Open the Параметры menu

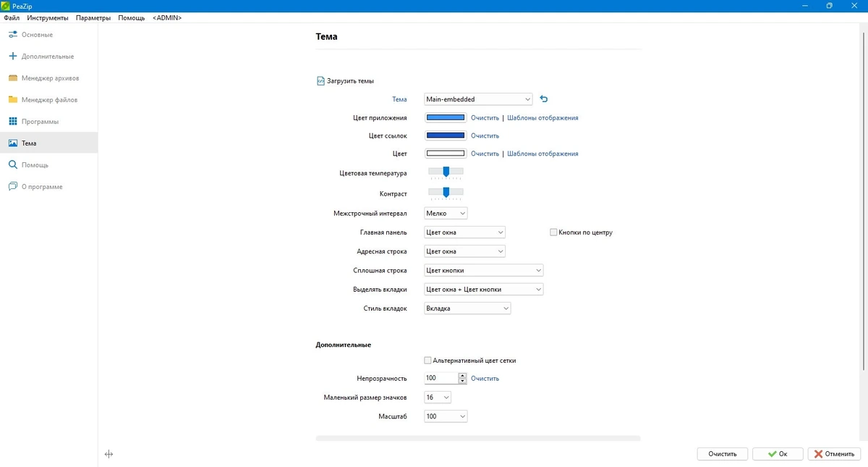(93, 17)
